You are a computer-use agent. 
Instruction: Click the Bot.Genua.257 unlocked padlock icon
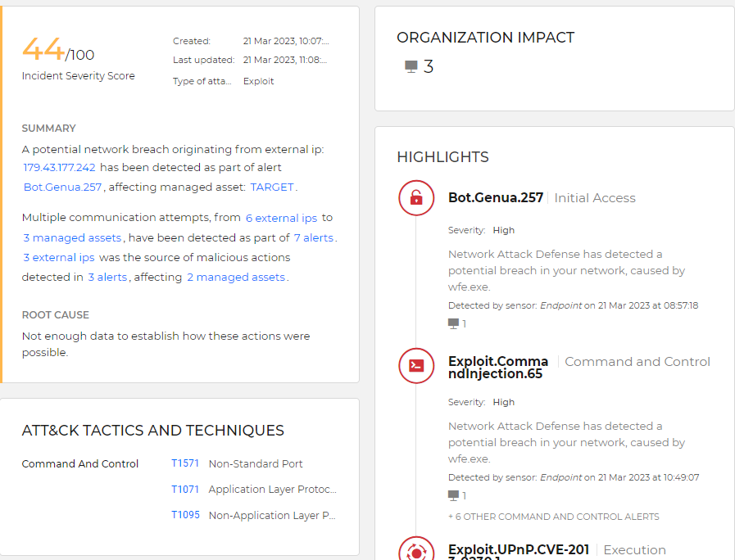(416, 198)
